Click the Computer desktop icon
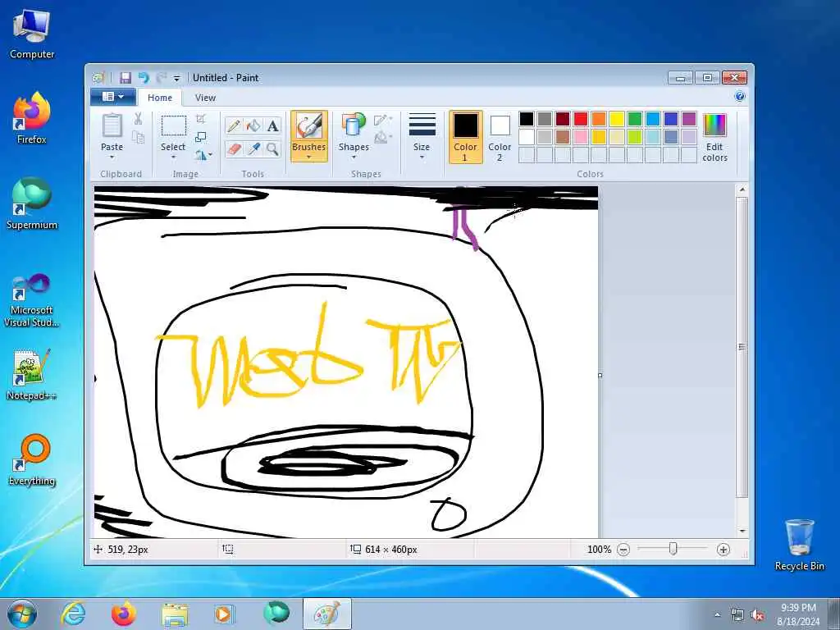The height and width of the screenshot is (630, 840). click(x=32, y=33)
